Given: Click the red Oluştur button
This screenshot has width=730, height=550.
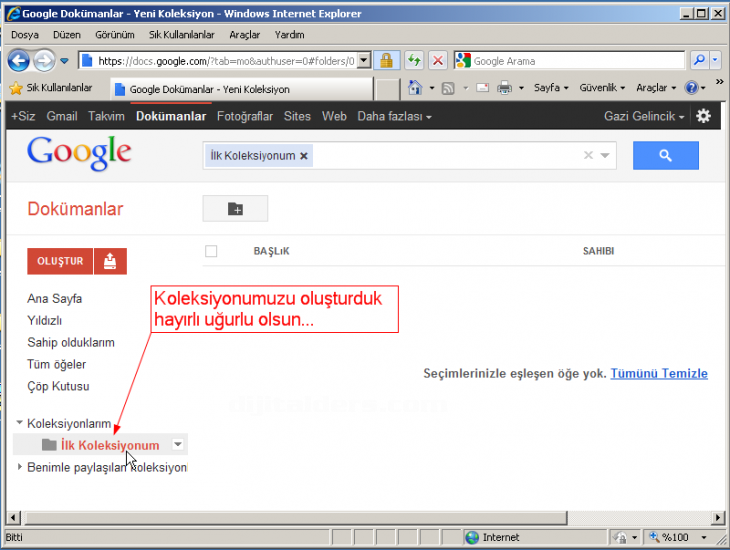Looking at the screenshot, I should coord(60,261).
